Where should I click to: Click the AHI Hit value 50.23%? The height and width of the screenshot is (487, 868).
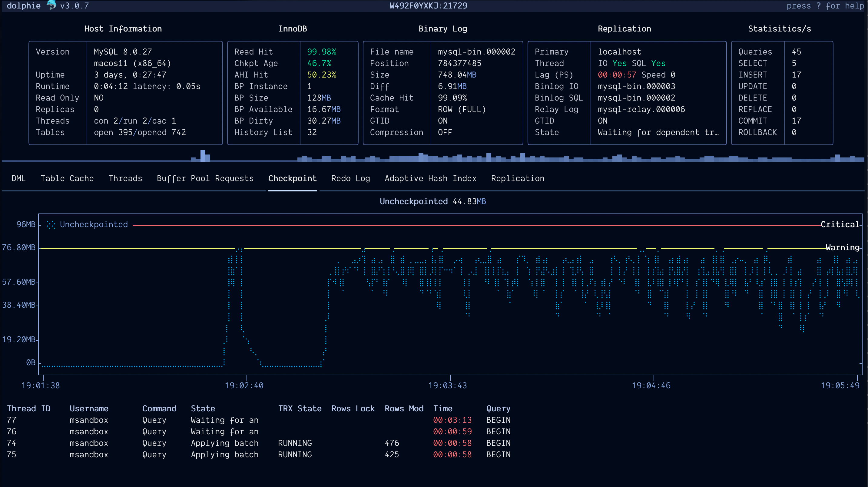pyautogui.click(x=322, y=75)
